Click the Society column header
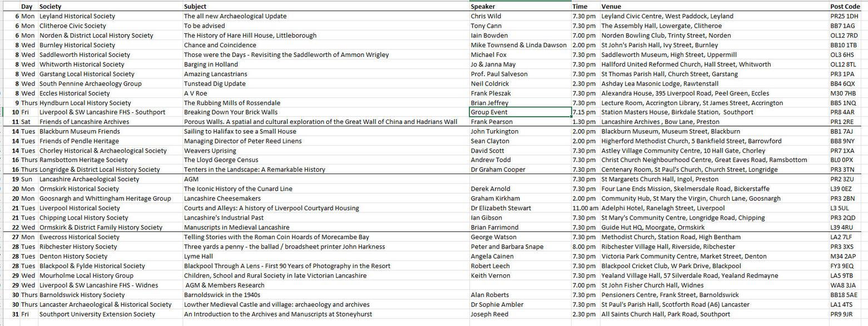The width and height of the screenshot is (868, 326). click(110, 7)
